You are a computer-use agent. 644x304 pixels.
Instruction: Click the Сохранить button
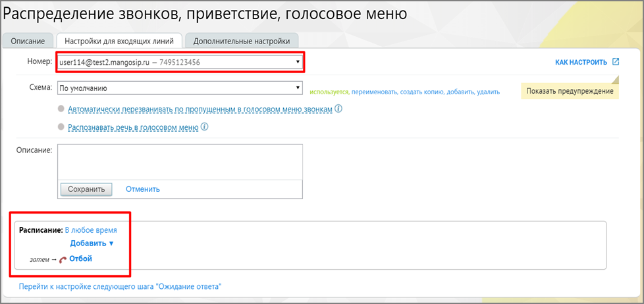click(x=86, y=189)
